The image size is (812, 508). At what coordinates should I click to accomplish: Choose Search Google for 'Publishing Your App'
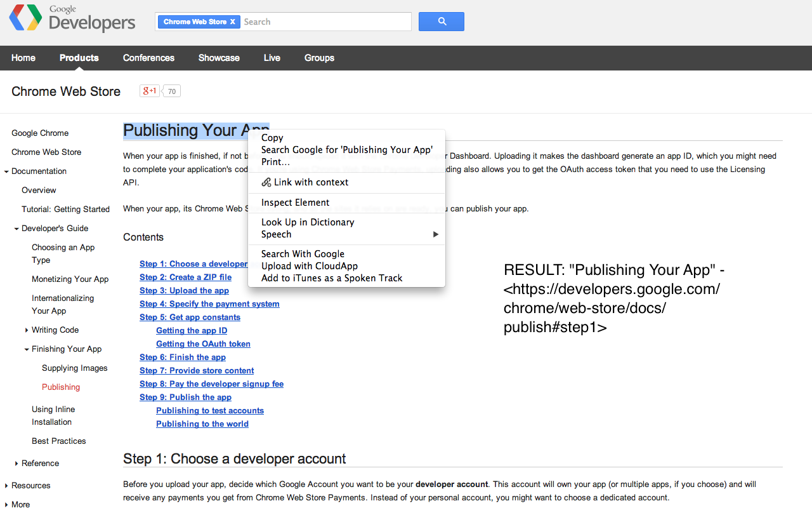[346, 150]
